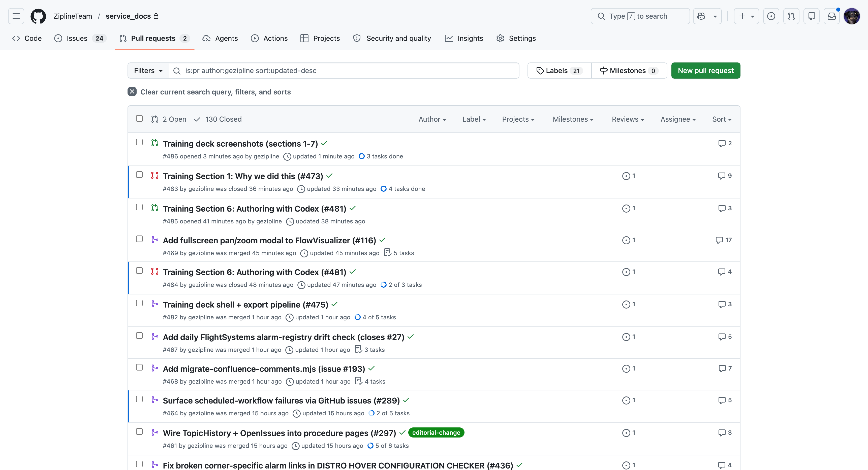Open the ZiplineTeam organization link
This screenshot has width=868, height=470.
(73, 16)
